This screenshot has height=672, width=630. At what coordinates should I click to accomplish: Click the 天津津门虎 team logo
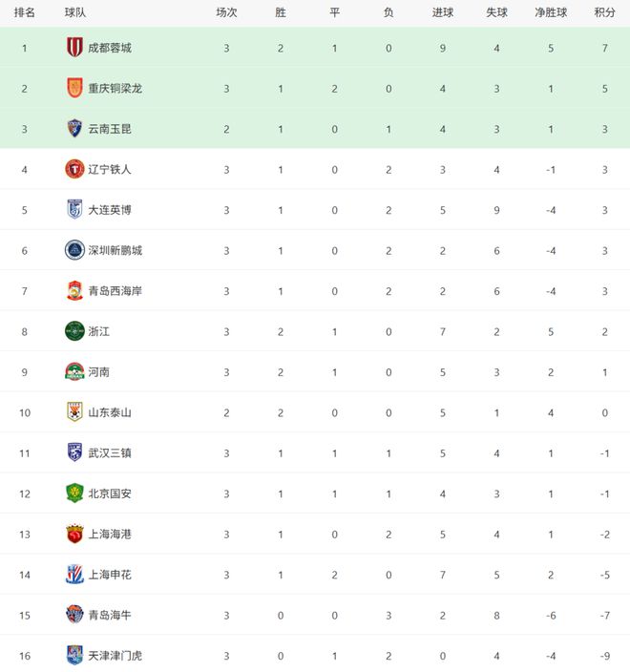74,655
